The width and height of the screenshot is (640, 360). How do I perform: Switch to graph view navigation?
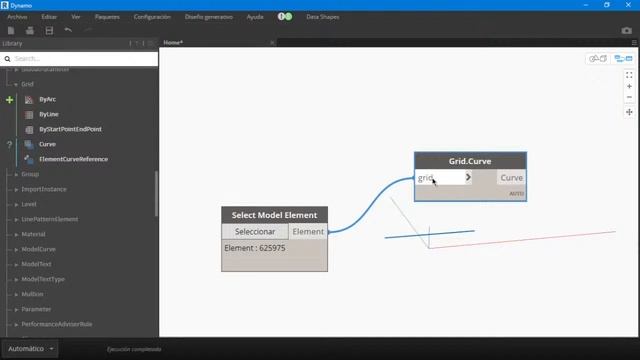(x=623, y=59)
